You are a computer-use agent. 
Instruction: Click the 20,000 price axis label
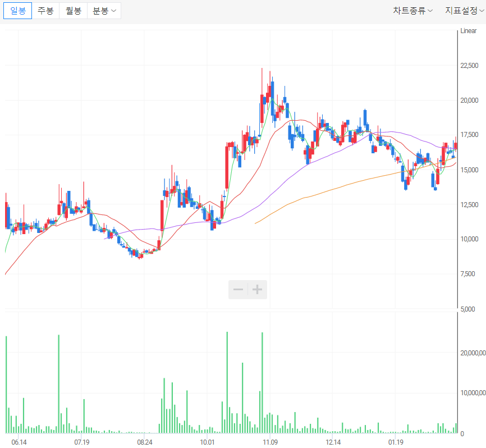tap(469, 100)
